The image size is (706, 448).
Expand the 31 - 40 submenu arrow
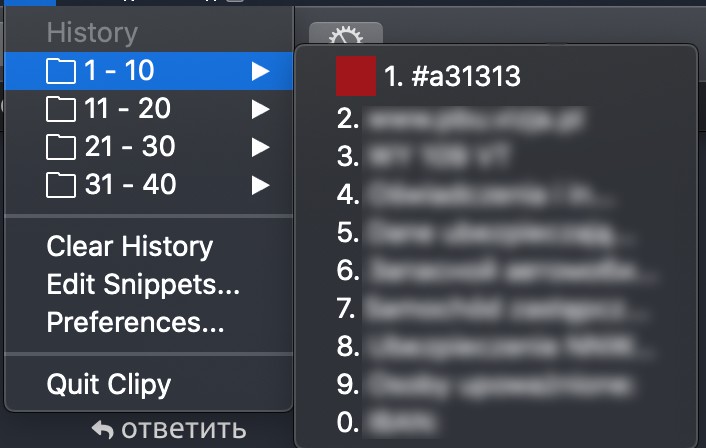(x=260, y=185)
